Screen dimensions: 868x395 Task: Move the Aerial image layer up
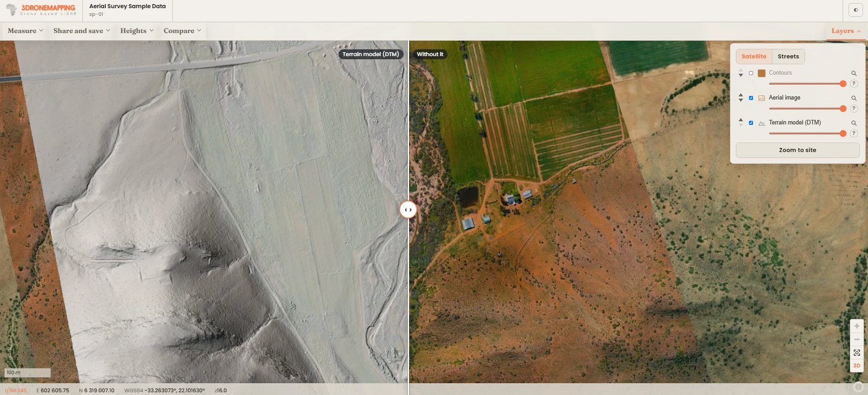point(741,95)
